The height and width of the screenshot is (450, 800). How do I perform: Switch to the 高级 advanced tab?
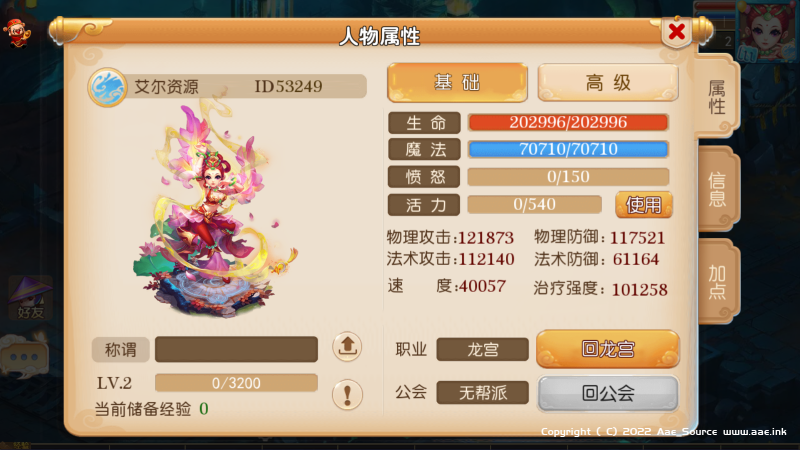pos(608,82)
